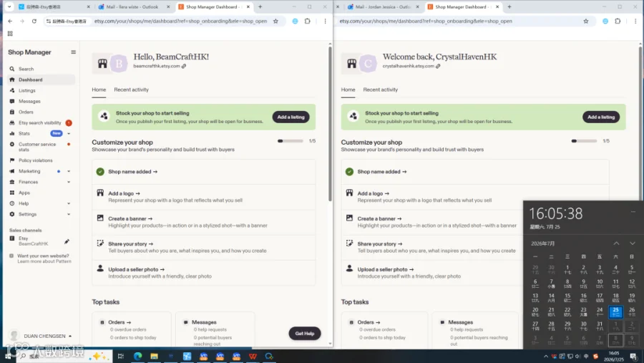Viewport: 644px width, 363px height.
Task: Open new tab in left browser
Action: click(x=260, y=6)
